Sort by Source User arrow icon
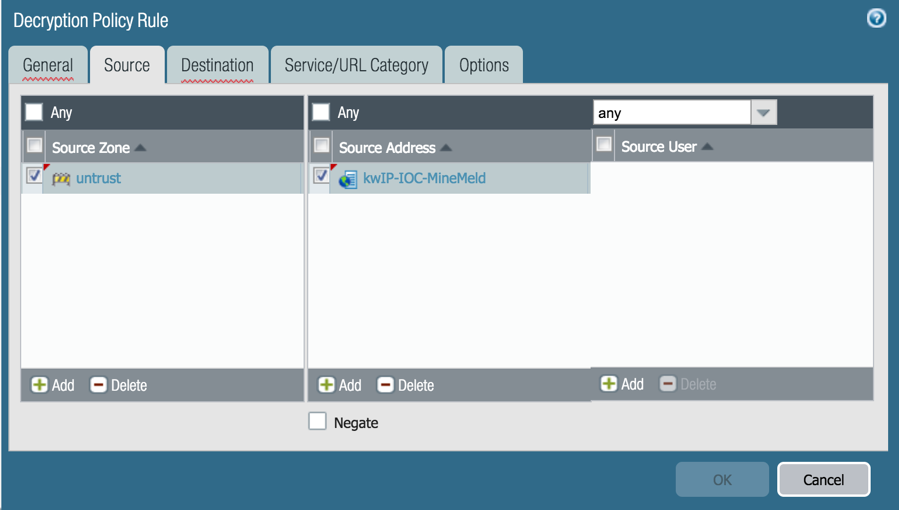The image size is (899, 510). point(708,147)
